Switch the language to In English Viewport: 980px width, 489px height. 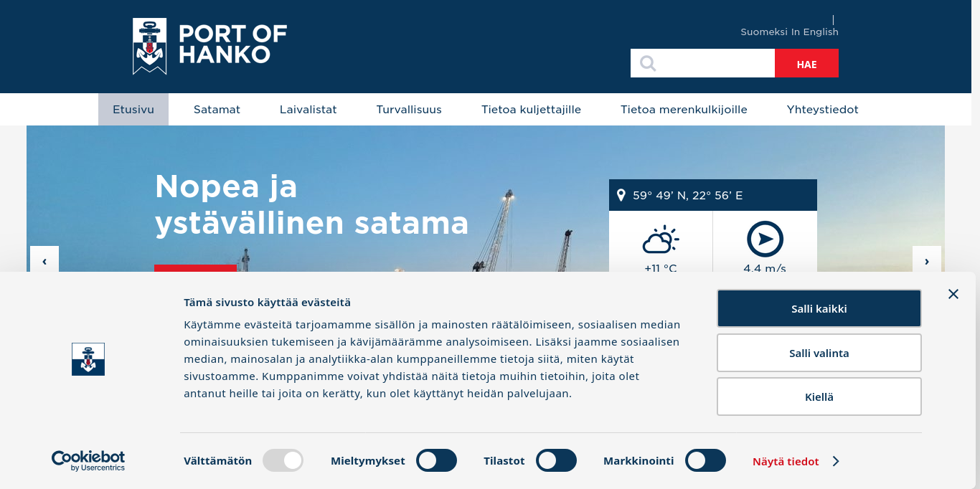pyautogui.click(x=814, y=32)
